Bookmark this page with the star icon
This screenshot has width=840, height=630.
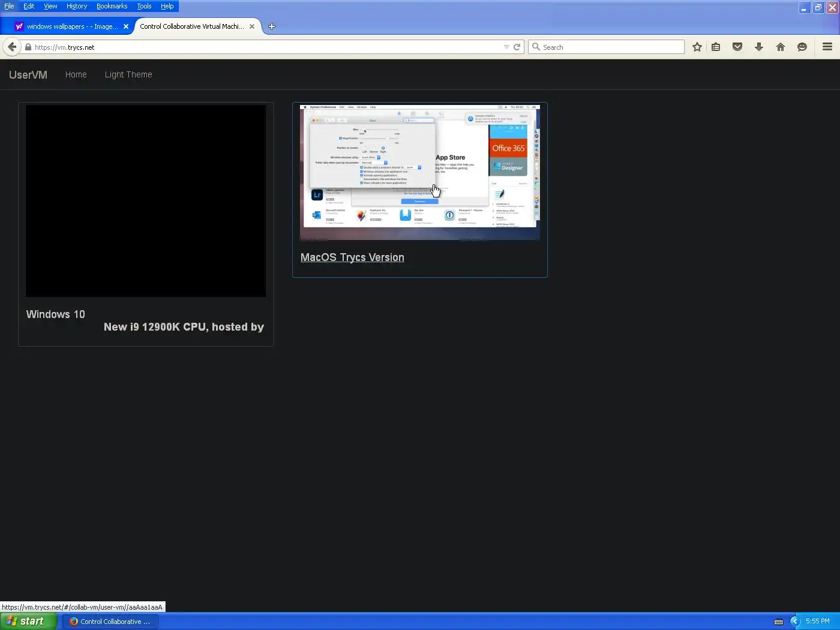(697, 47)
